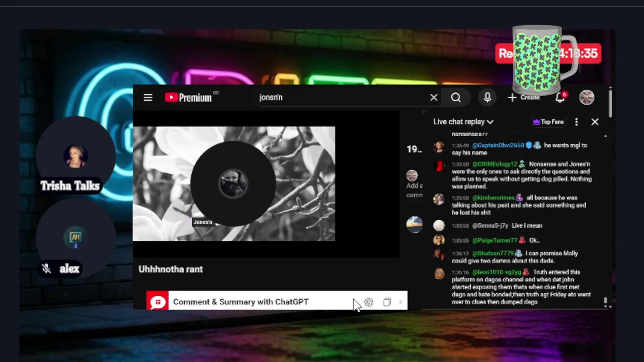The image size is (644, 362).
Task: Open @kimbercrimes chat username
Action: click(493, 198)
